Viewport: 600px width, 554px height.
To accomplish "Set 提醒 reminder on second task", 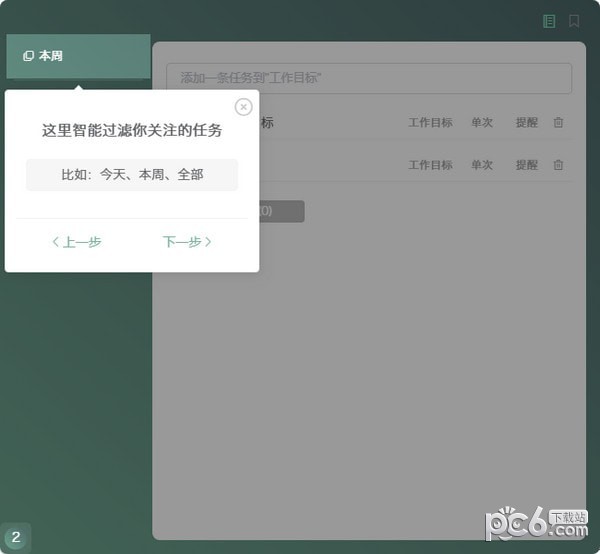I will 526,165.
